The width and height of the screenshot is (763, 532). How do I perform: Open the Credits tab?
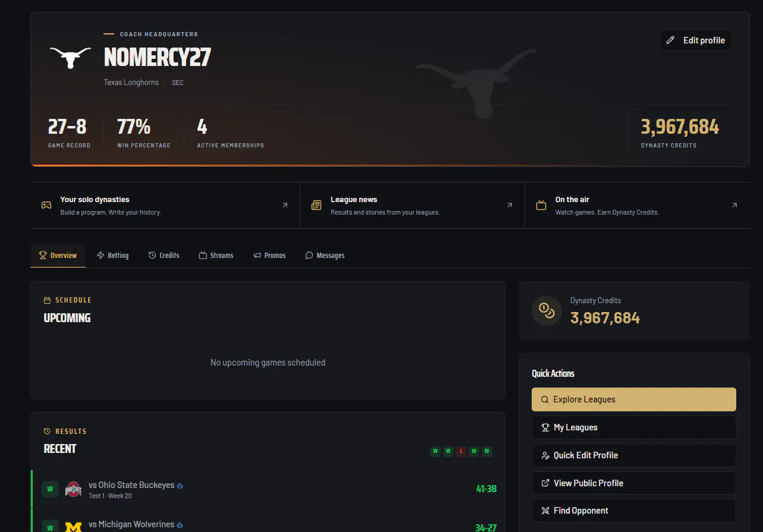(x=164, y=256)
